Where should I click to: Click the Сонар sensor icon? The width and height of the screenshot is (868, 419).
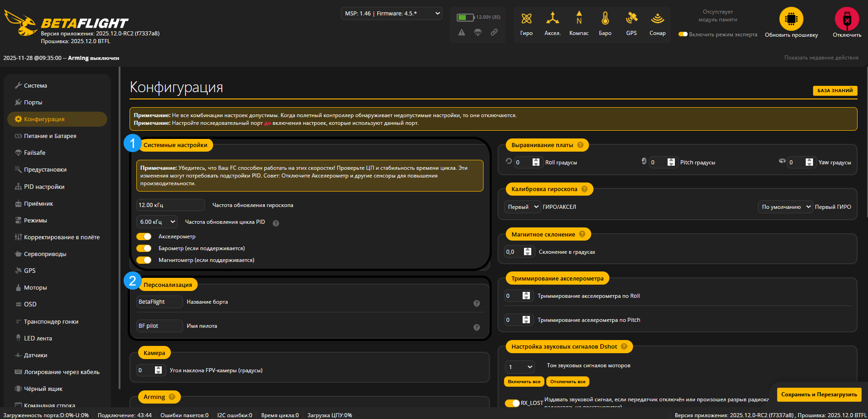[x=657, y=23]
